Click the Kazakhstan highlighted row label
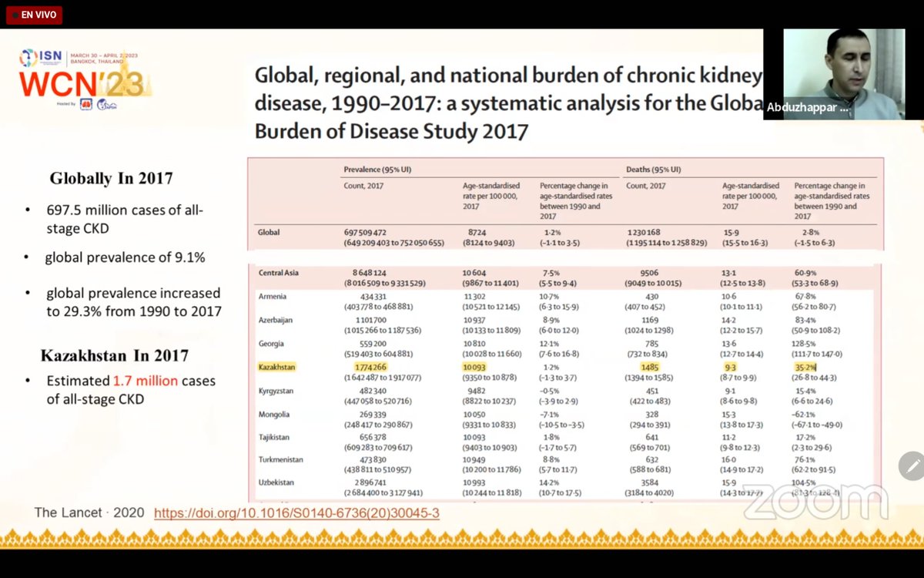The width and height of the screenshot is (924, 578). click(x=276, y=367)
